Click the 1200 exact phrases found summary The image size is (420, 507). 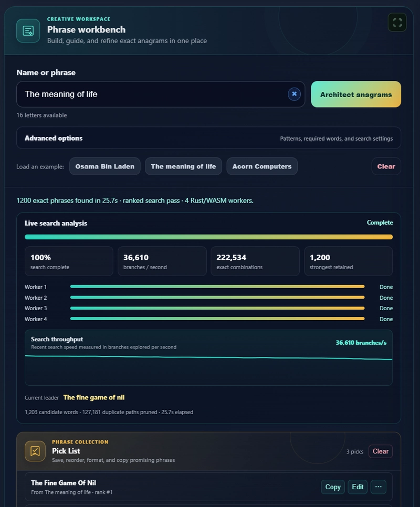(x=135, y=200)
